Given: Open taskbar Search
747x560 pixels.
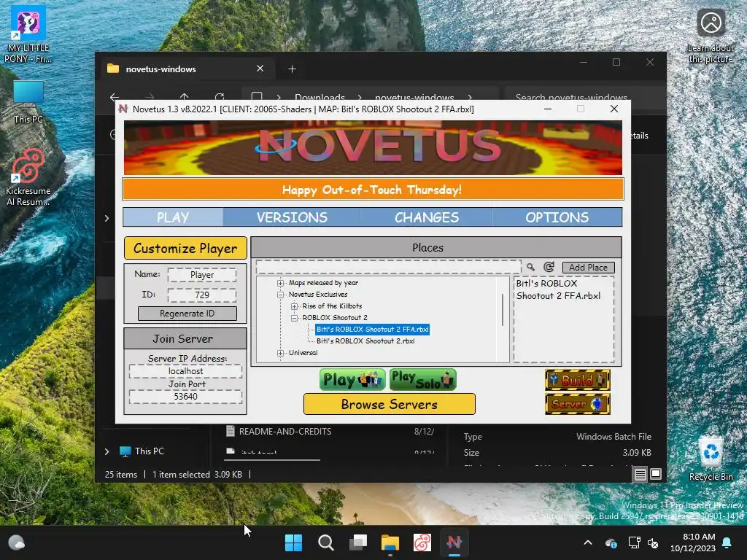Looking at the screenshot, I should pyautogui.click(x=326, y=542).
